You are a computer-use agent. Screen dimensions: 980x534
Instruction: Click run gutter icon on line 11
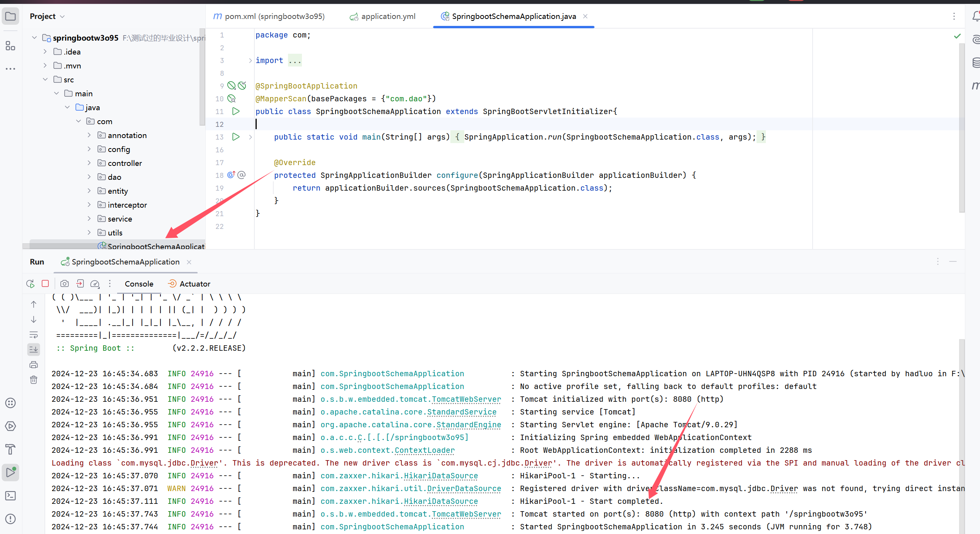236,111
